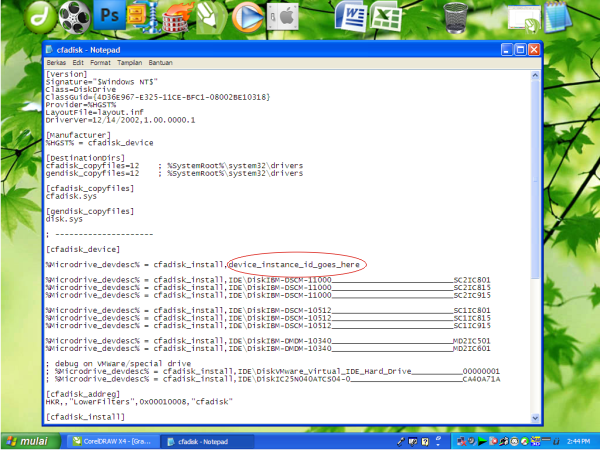This screenshot has height=450, width=600.
Task: Click the film reel media icon
Action: pyautogui.click(x=70, y=15)
